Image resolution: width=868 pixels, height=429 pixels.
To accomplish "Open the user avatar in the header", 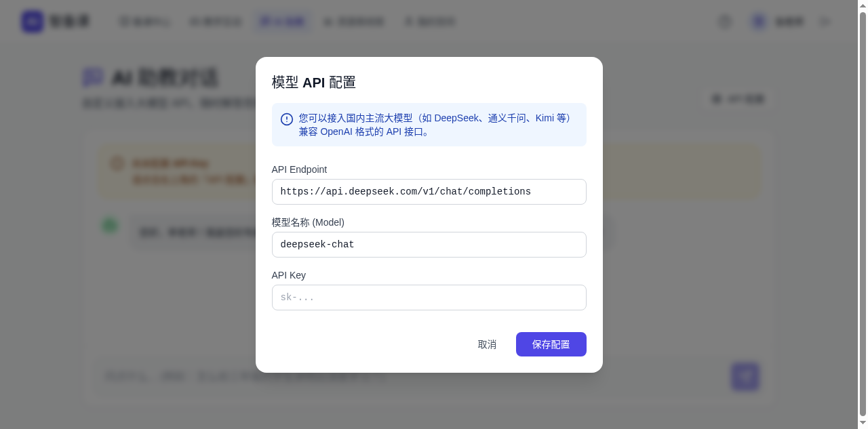I will (759, 22).
